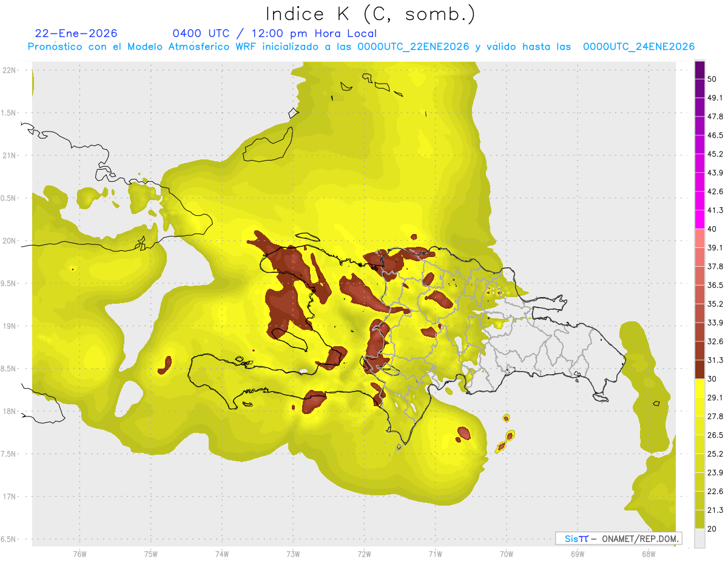Image resolution: width=728 pixels, height=562 pixels.
Task: Click legend value '20'
Action: [x=712, y=529]
